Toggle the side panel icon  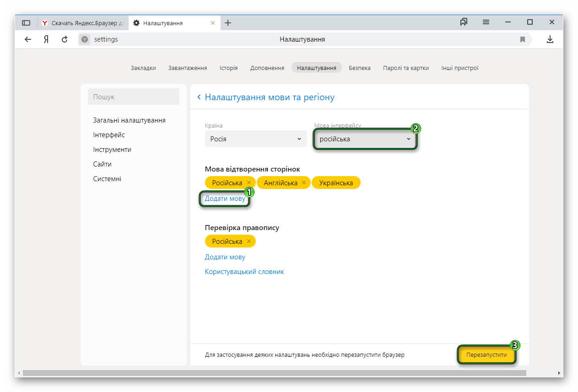point(26,23)
